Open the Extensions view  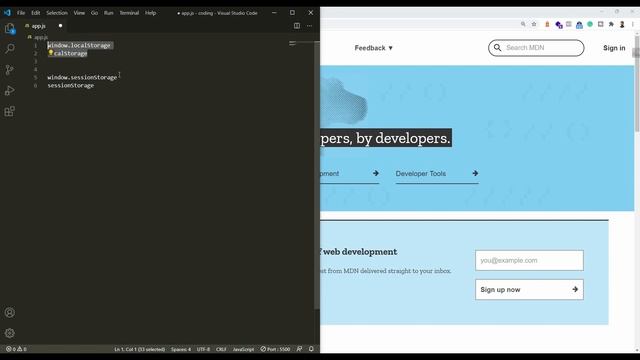[10, 111]
